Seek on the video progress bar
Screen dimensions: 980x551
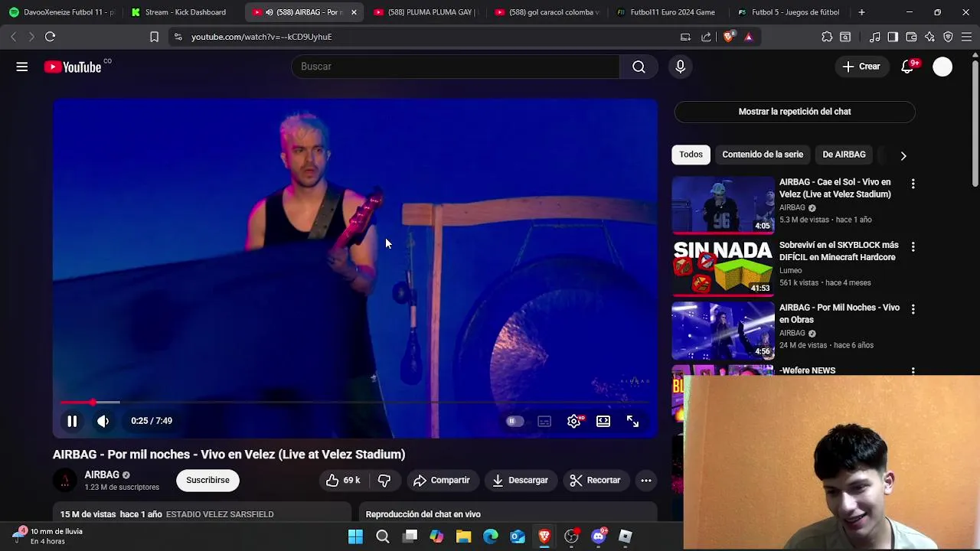click(355, 402)
